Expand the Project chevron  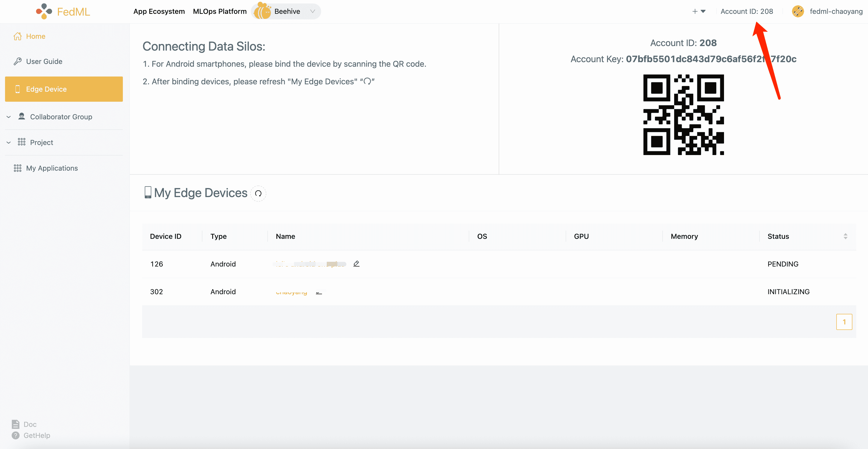[9, 142]
